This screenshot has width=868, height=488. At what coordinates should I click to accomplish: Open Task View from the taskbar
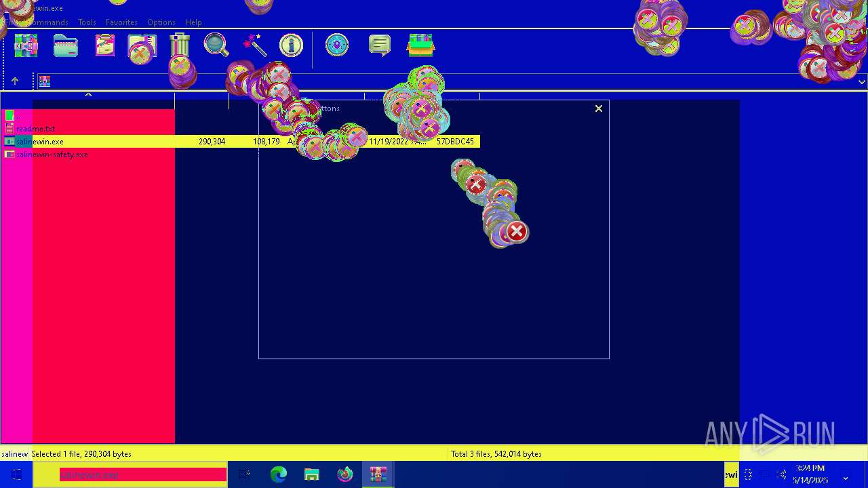pos(245,474)
